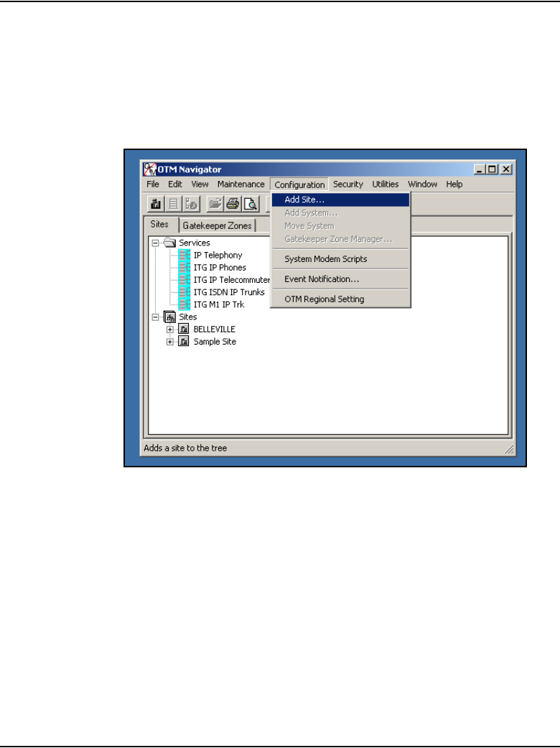Click the print preview magnifier icon
This screenshot has width=560, height=748.
point(251,204)
